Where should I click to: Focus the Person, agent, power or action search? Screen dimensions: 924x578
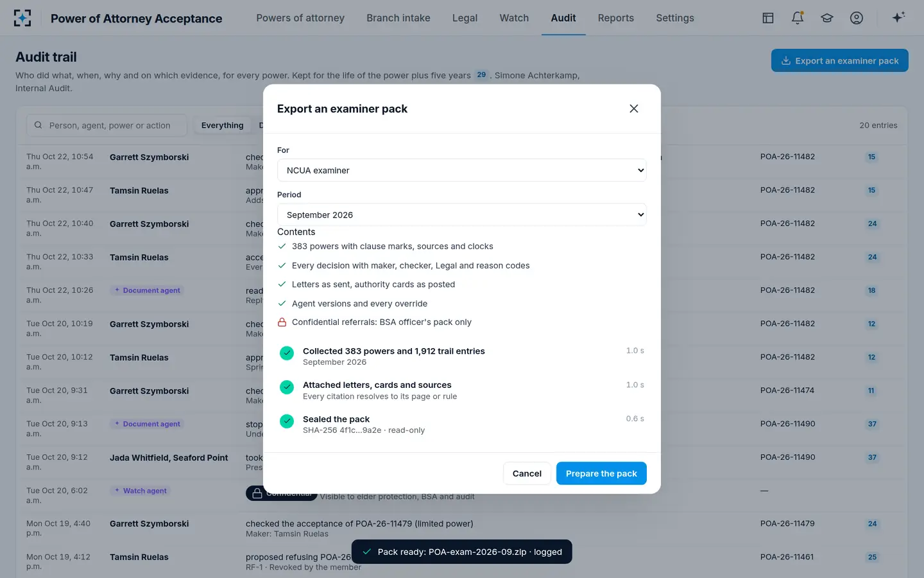[x=107, y=125]
